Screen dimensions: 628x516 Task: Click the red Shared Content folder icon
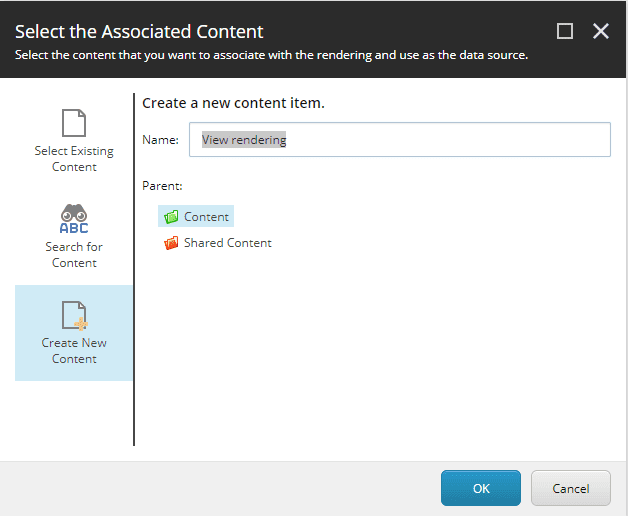tap(171, 242)
